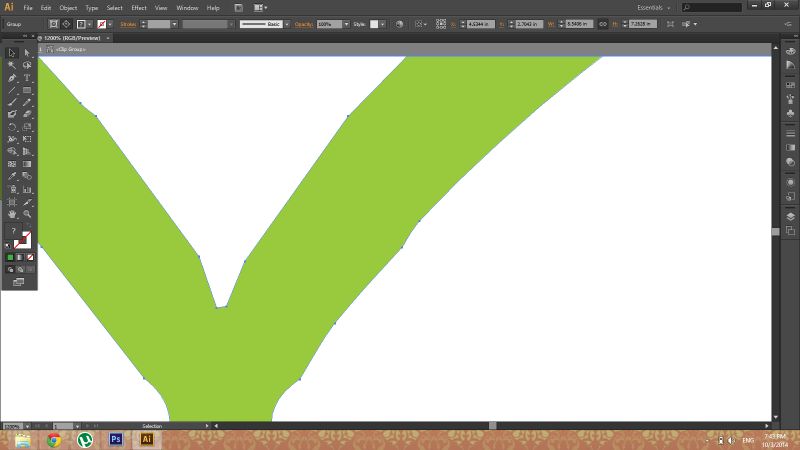Select the Direct Selection tool

pos(27,53)
